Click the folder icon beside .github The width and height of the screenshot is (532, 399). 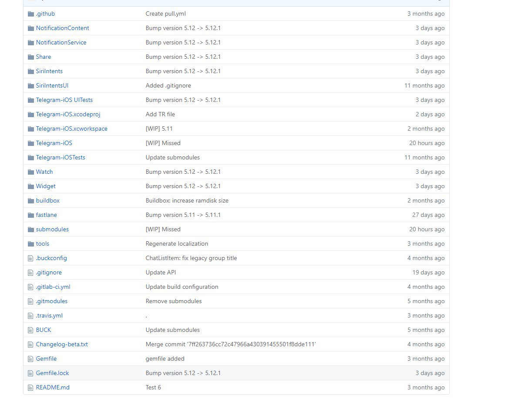click(x=30, y=14)
